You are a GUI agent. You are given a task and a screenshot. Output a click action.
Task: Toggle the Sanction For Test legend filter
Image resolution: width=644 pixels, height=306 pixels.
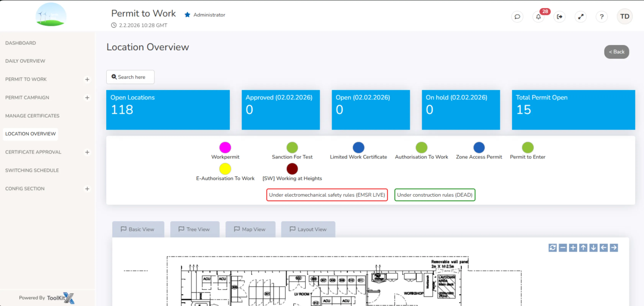292,147
